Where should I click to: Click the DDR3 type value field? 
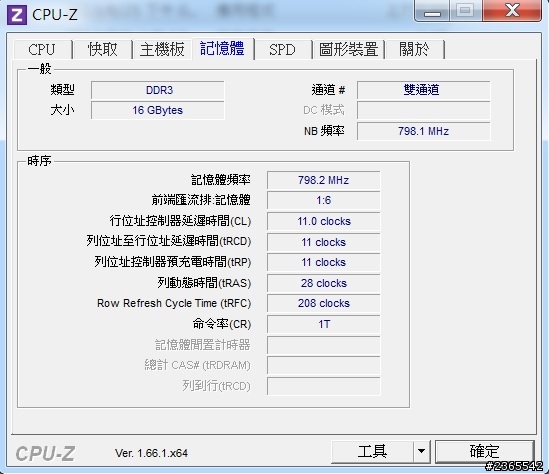(158, 90)
